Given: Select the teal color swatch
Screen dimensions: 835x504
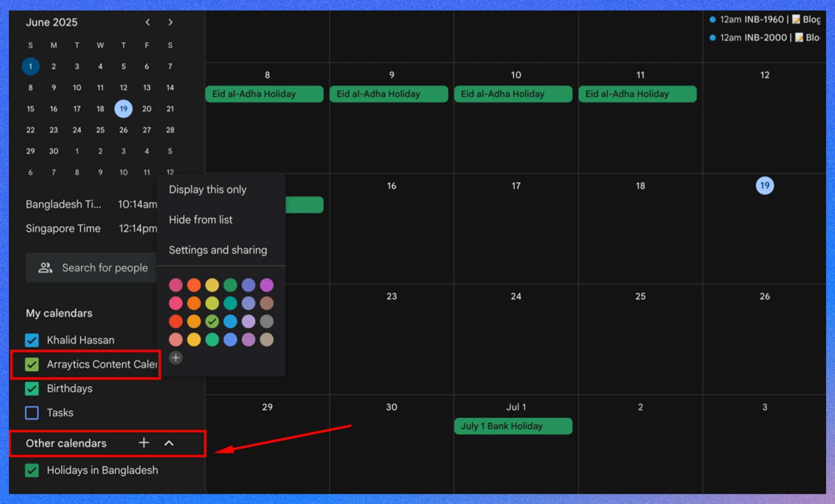Looking at the screenshot, I should point(230,303).
